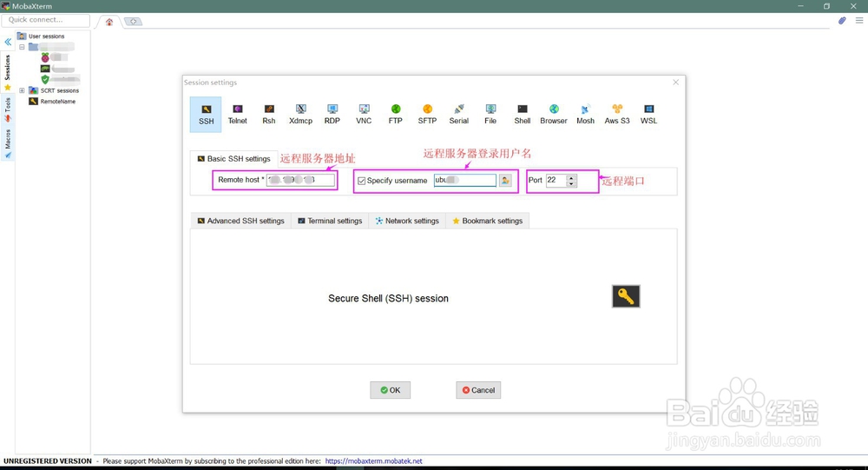
Task: Open the hamburger menu at top right
Action: (859, 21)
